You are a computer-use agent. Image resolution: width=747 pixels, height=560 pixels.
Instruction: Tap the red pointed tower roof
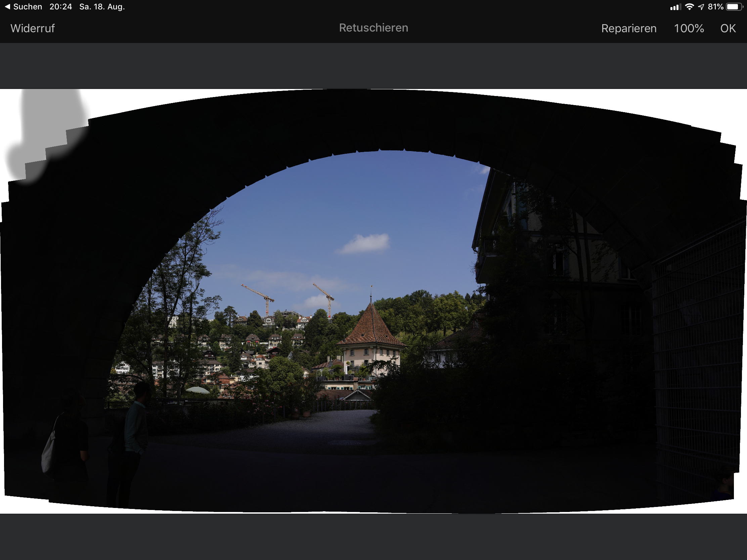click(371, 326)
